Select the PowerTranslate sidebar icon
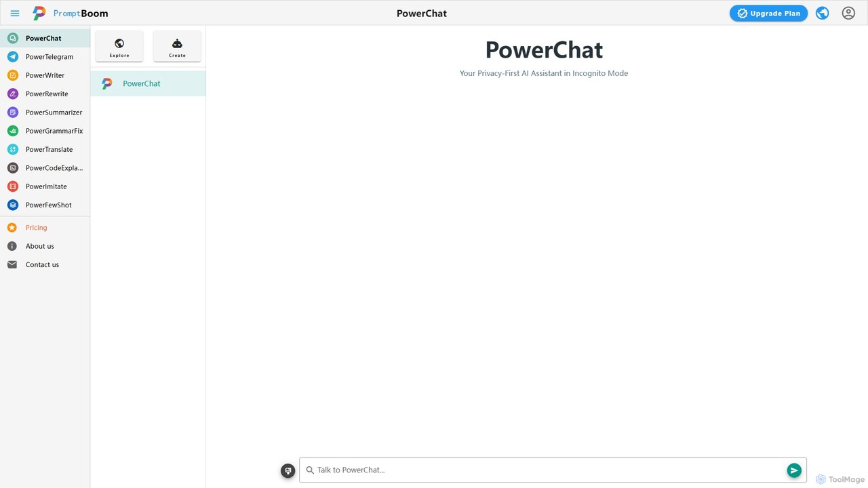The image size is (868, 488). coord(12,149)
